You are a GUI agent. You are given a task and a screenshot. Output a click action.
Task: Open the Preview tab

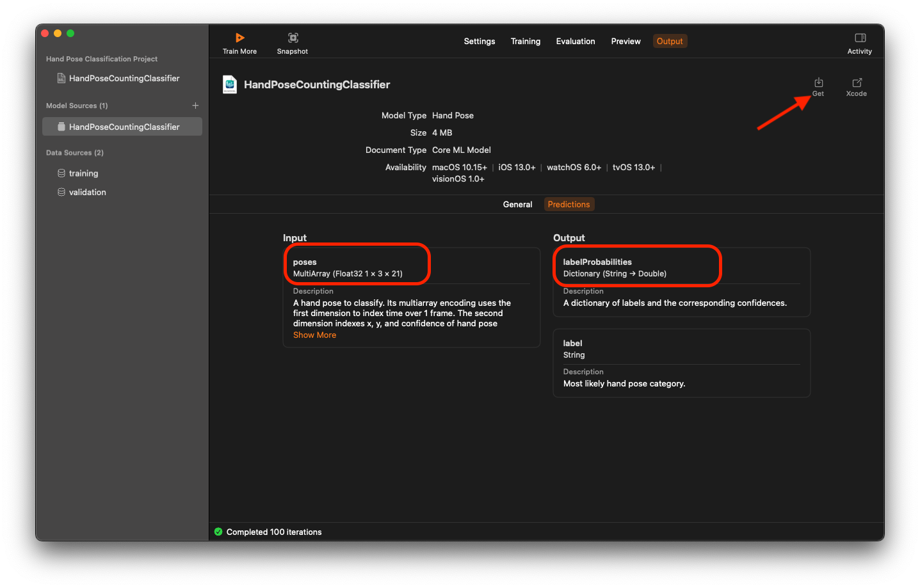625,41
